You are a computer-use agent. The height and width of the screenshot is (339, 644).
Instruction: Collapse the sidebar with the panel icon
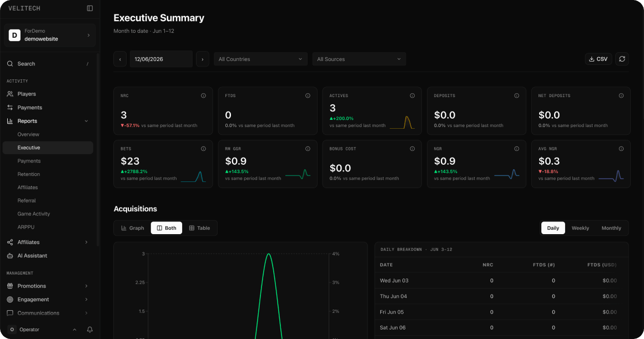pos(89,8)
